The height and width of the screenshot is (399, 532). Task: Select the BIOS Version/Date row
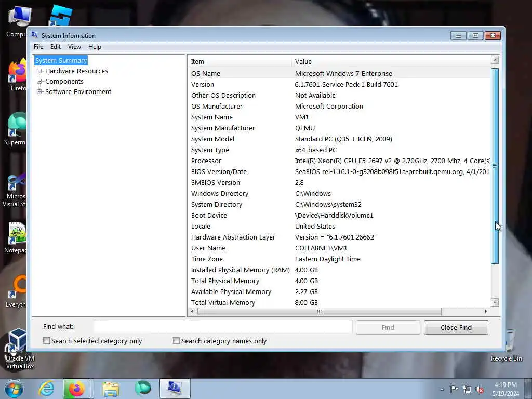point(339,171)
